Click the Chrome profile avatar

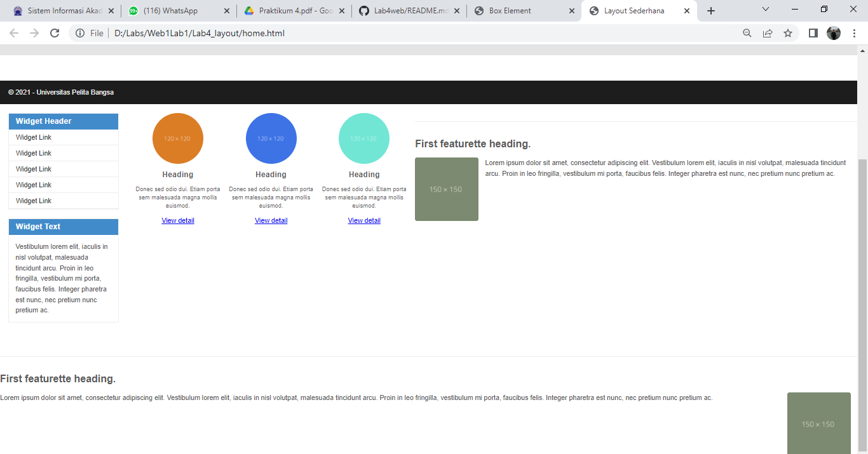[x=834, y=32]
